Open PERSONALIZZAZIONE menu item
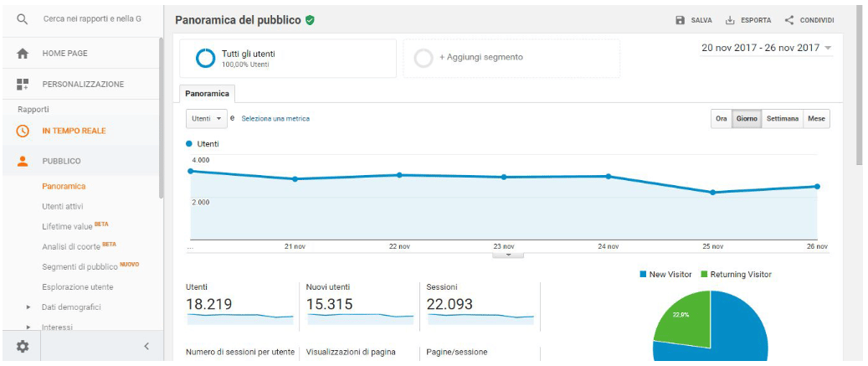The width and height of the screenshot is (868, 366). [83, 85]
